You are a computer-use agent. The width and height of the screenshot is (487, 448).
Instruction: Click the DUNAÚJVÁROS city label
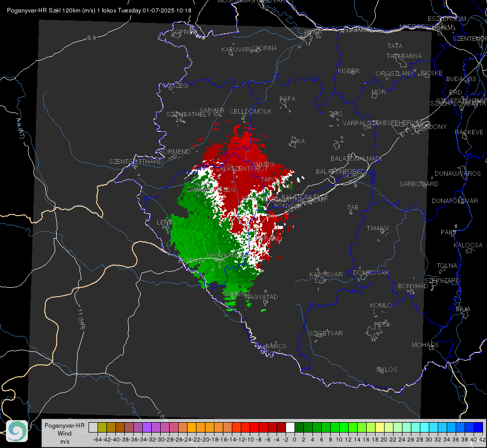click(458, 174)
